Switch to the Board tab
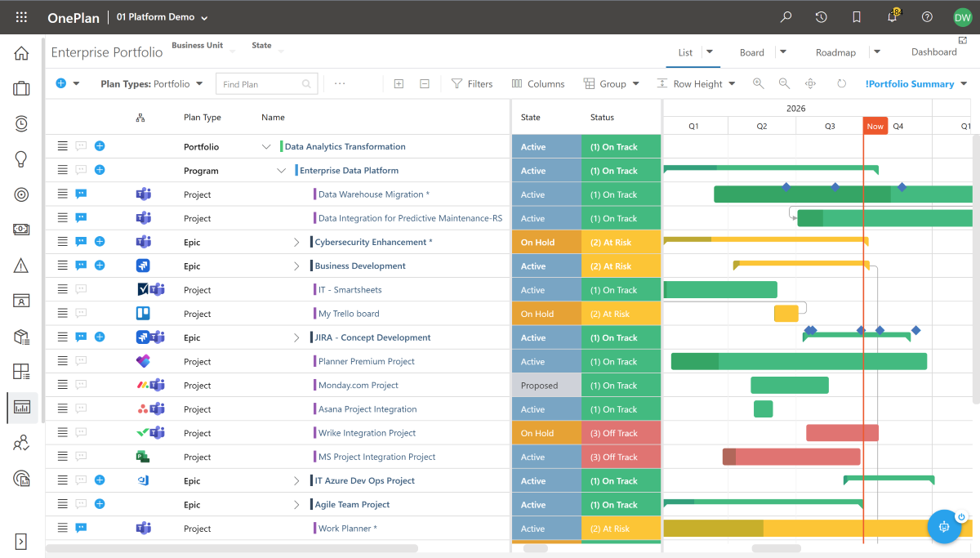Screen dimensions: 980x558 (752, 52)
